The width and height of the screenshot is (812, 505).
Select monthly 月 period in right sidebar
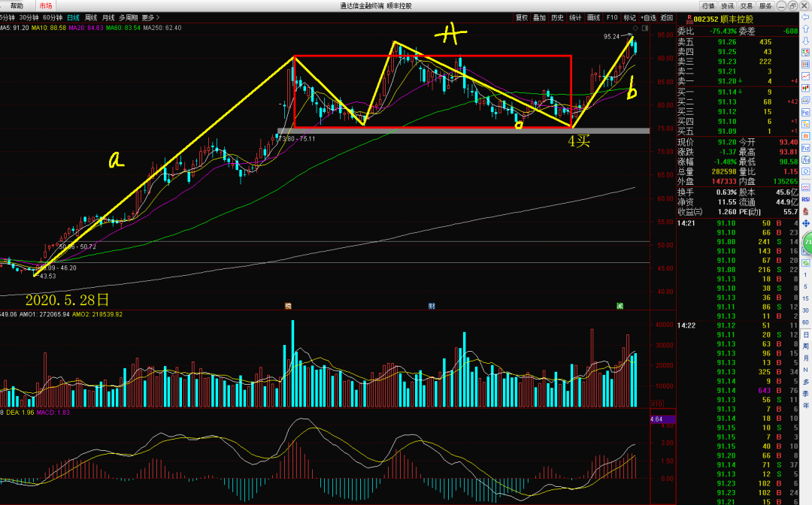coord(806,358)
